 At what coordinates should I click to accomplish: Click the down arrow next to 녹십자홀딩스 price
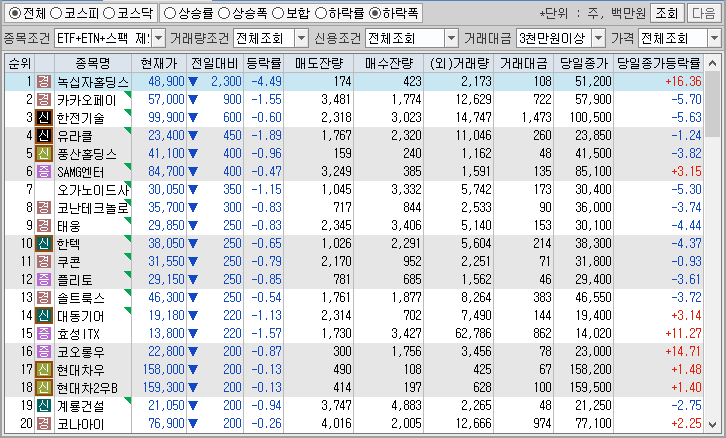point(193,82)
